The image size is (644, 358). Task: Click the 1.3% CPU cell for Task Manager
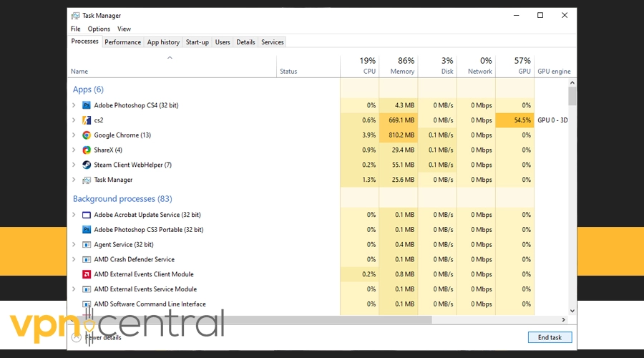(360, 180)
